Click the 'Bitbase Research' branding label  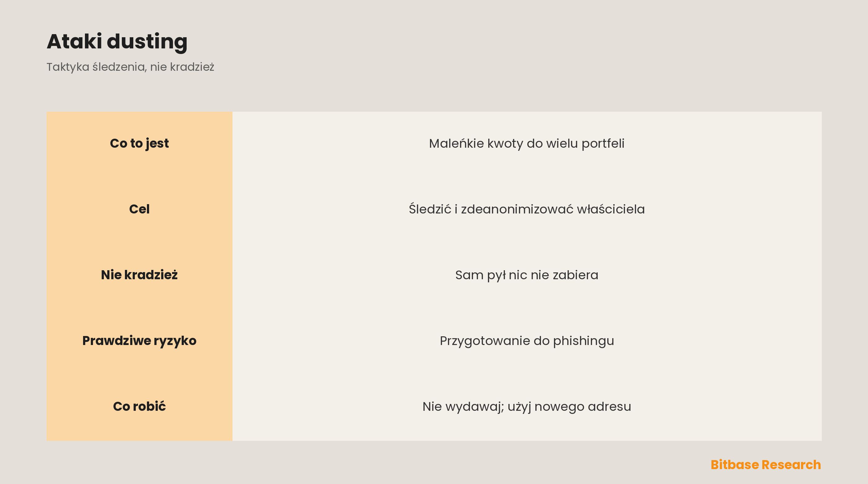click(x=766, y=465)
